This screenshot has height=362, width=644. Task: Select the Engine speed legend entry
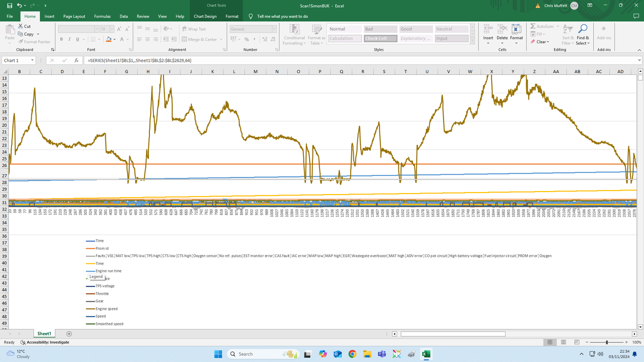(x=102, y=309)
